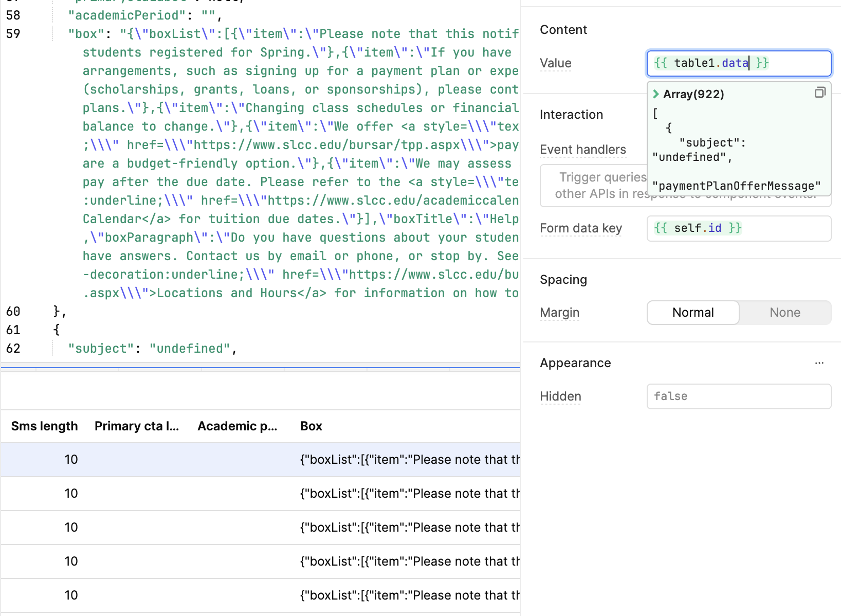Open the Appearance section ellipsis menu
841x616 pixels.
point(819,363)
